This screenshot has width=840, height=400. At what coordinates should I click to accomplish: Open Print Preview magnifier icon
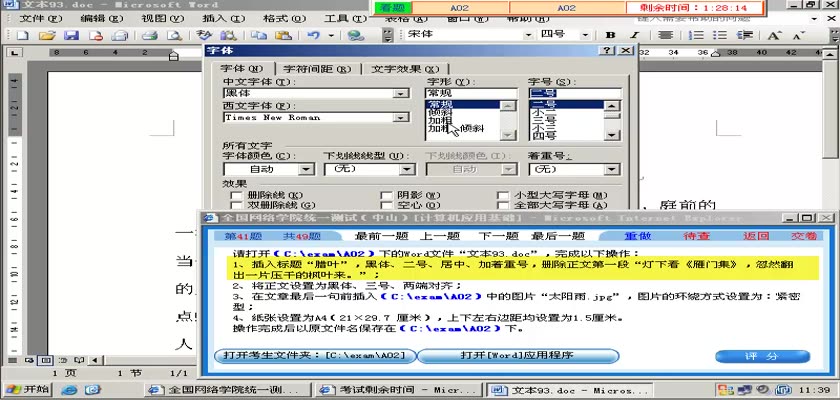(174, 35)
